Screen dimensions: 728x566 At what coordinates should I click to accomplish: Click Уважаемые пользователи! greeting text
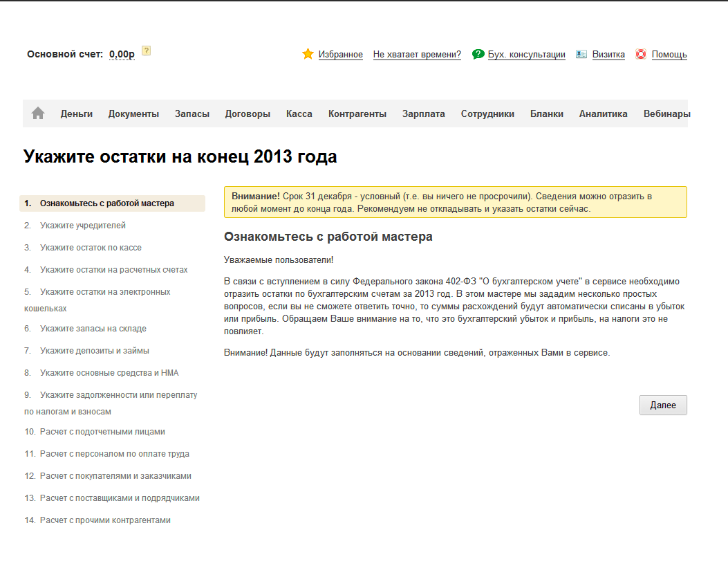click(x=279, y=259)
